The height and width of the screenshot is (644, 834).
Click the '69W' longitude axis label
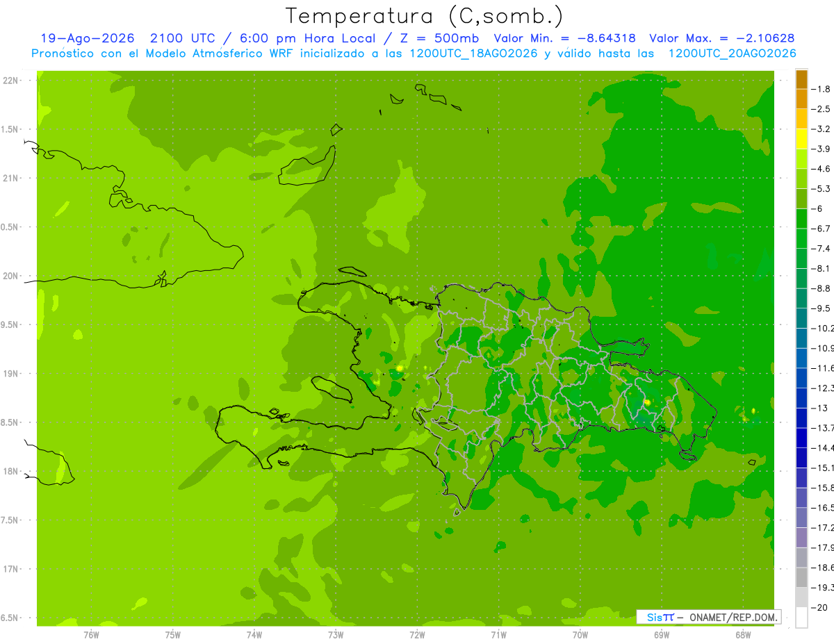click(662, 635)
